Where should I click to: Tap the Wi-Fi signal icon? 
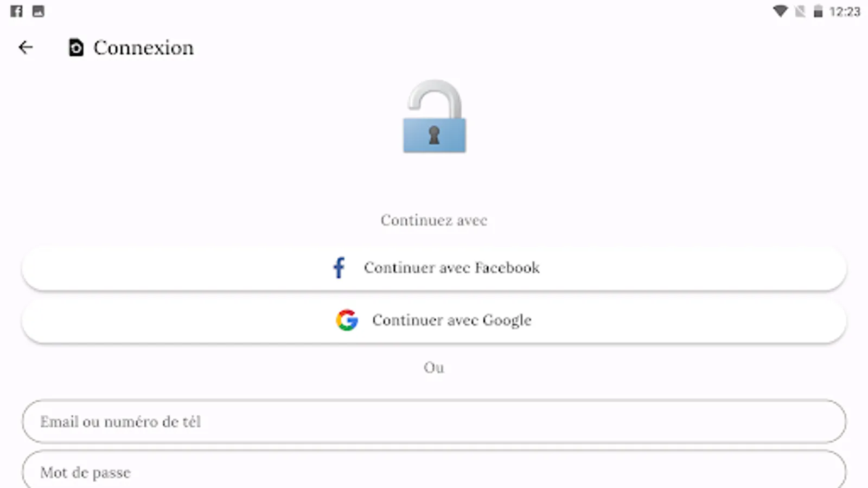click(x=780, y=11)
